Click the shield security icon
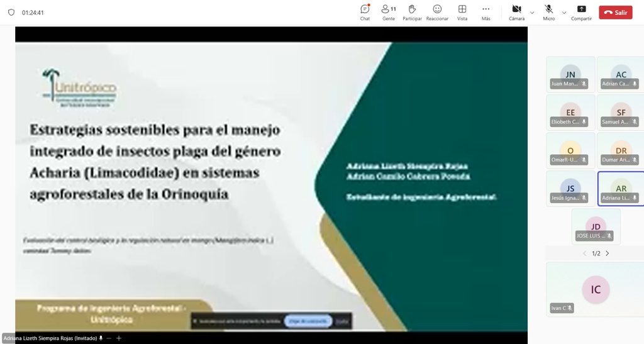This screenshot has width=644, height=344. [11, 13]
